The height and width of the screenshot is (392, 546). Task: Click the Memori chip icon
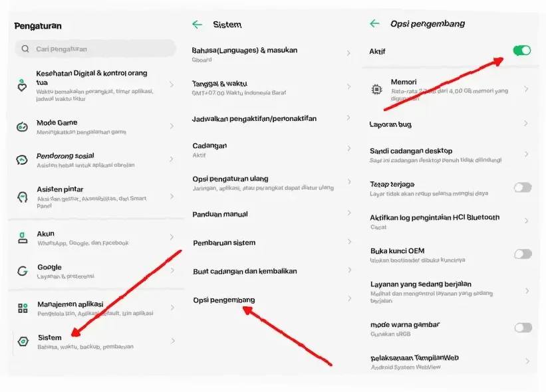coord(376,90)
